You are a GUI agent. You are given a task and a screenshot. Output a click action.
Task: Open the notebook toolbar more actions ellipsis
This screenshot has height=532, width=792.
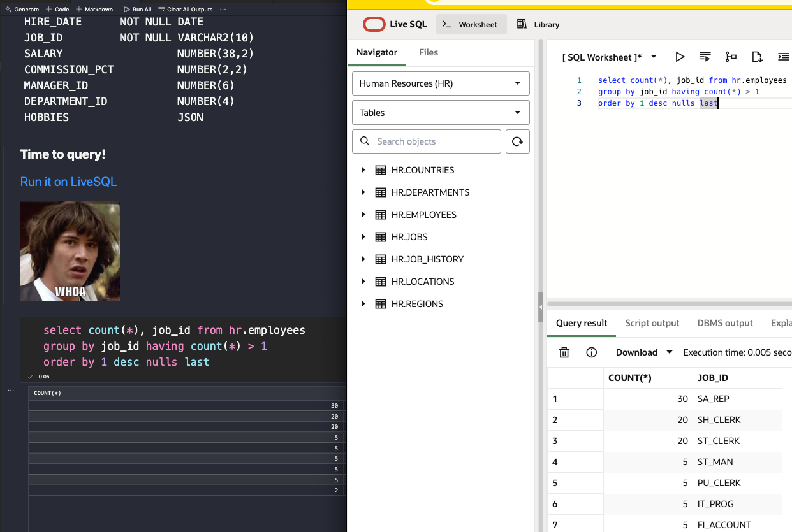pyautogui.click(x=223, y=10)
